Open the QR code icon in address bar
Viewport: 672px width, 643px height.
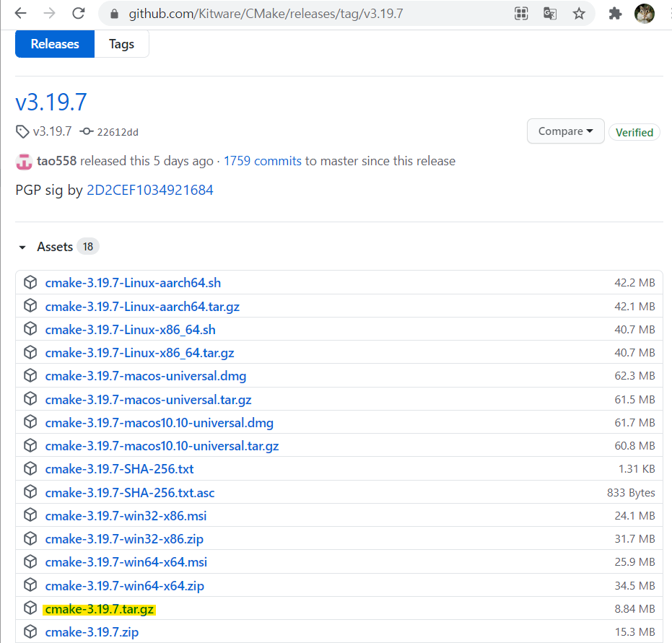pyautogui.click(x=520, y=14)
